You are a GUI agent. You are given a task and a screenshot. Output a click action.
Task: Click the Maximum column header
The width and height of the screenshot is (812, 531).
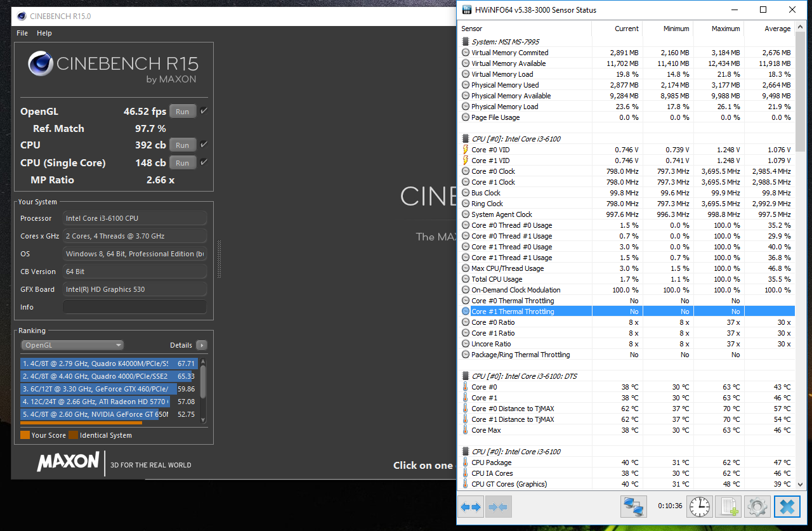718,29
